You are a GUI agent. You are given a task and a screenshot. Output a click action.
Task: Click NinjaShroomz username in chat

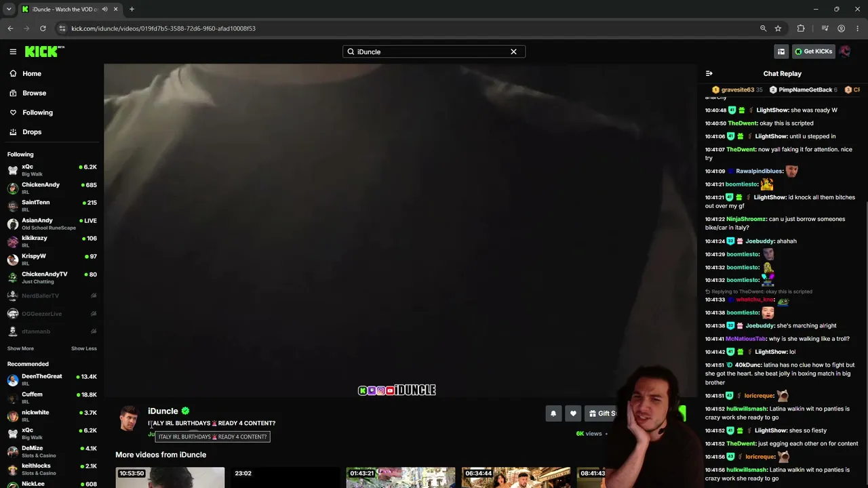[x=747, y=220]
